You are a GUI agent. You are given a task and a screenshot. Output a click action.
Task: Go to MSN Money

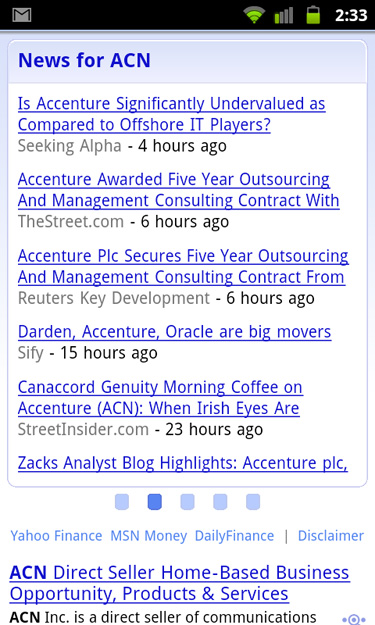[x=149, y=536]
